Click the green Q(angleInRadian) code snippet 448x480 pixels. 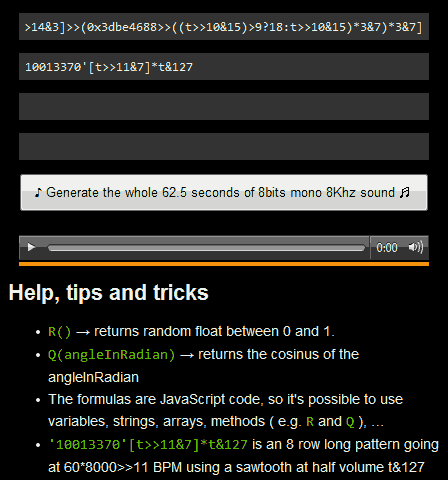click(x=111, y=355)
